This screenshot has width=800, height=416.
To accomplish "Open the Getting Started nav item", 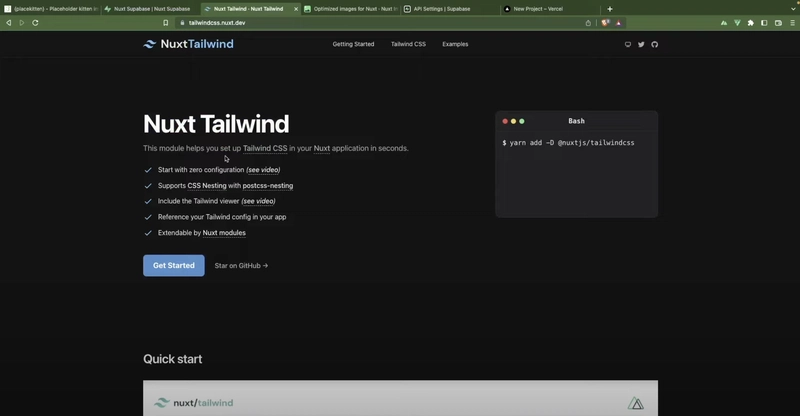I will [x=353, y=44].
